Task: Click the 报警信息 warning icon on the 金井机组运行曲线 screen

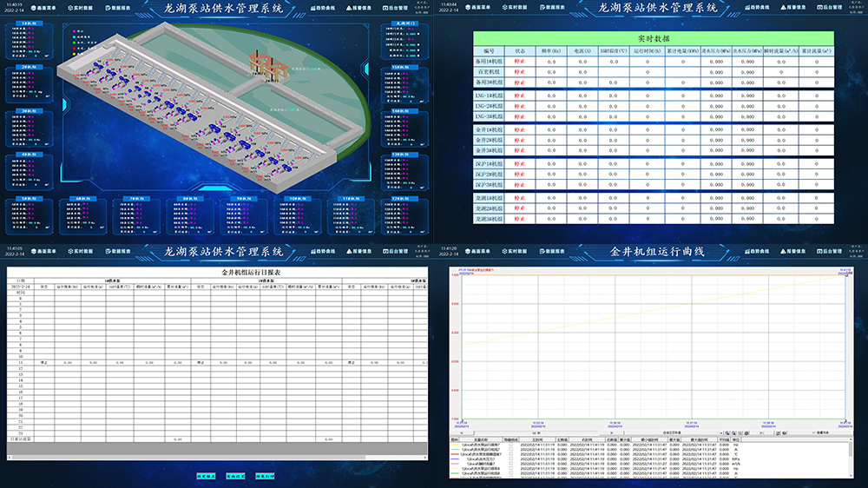Action: 781,251
